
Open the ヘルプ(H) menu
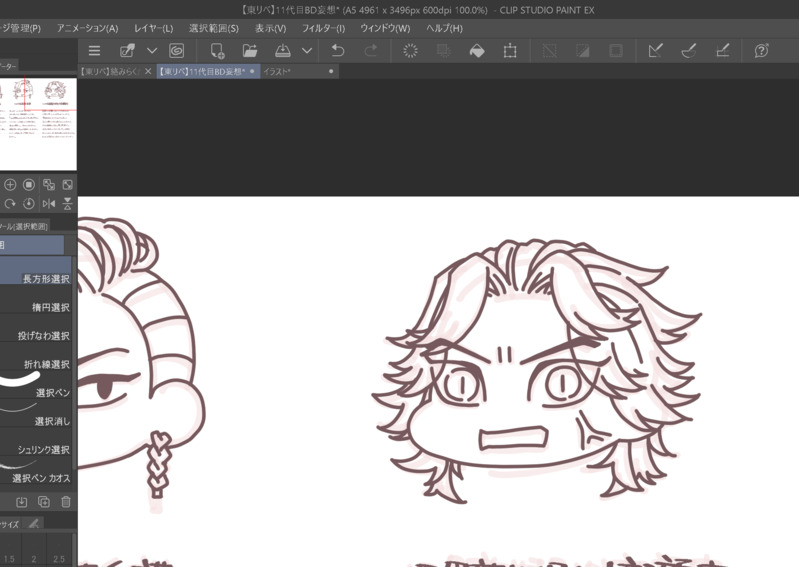(x=444, y=29)
